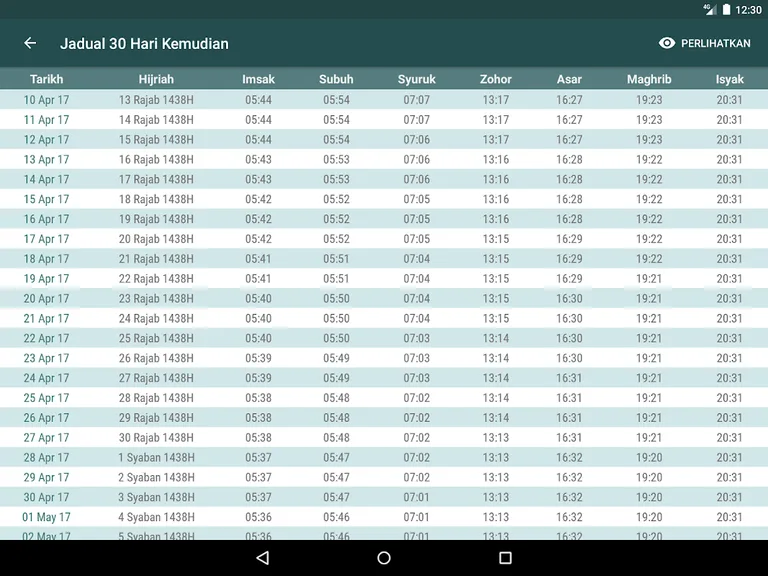This screenshot has height=576, width=768.
Task: Tap the Isyak column header
Action: coord(729,79)
